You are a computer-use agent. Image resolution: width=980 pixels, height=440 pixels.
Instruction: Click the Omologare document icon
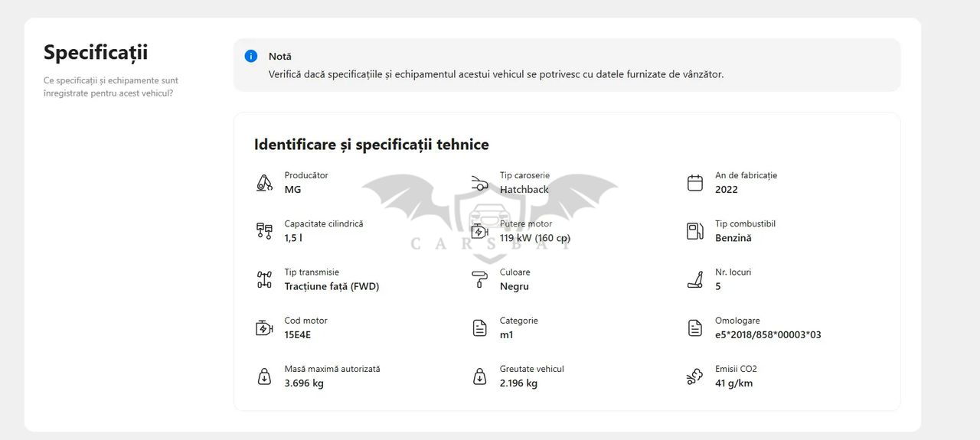pos(694,328)
